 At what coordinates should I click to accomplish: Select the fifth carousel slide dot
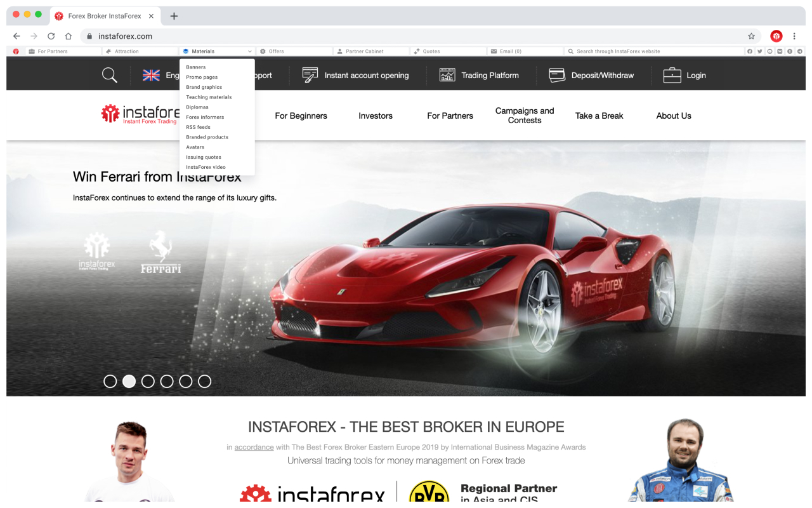[185, 381]
